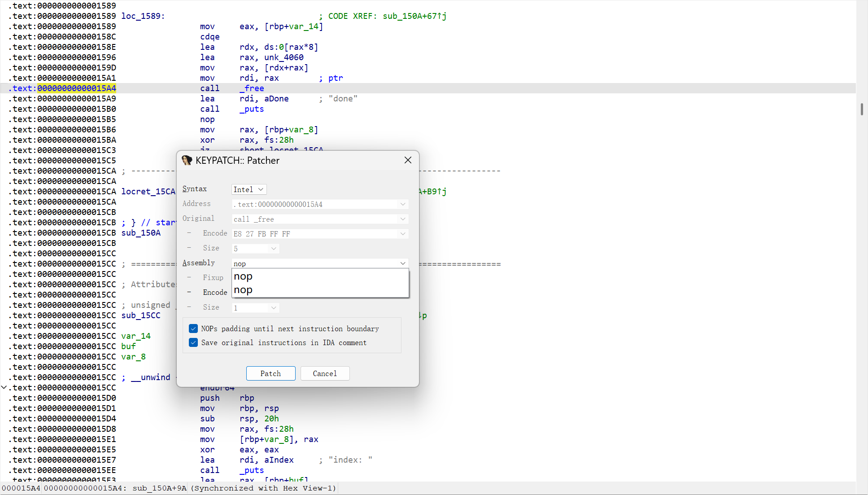Select highlighted address 00000000000015A4
The image size is (868, 495).
[77, 88]
